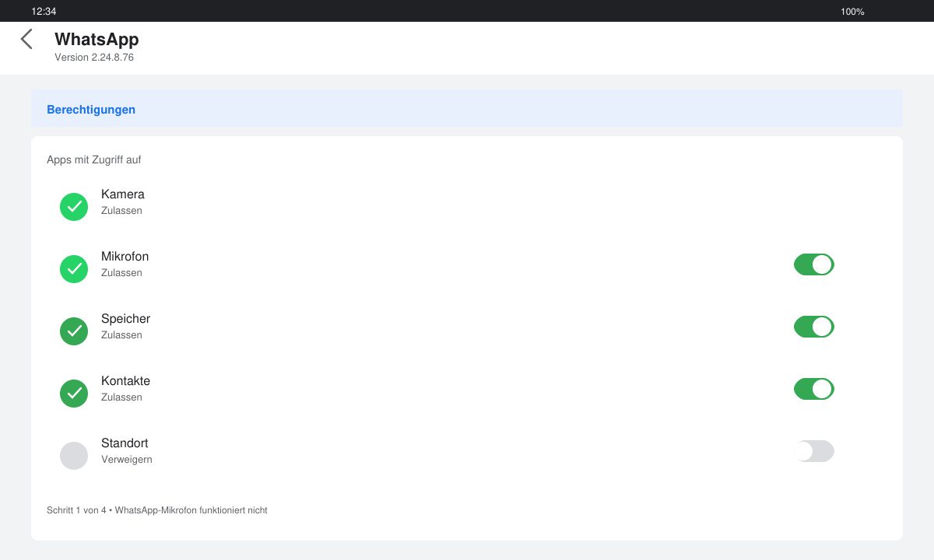
Task: Click Zulassen status under Kamera
Action: tap(121, 211)
